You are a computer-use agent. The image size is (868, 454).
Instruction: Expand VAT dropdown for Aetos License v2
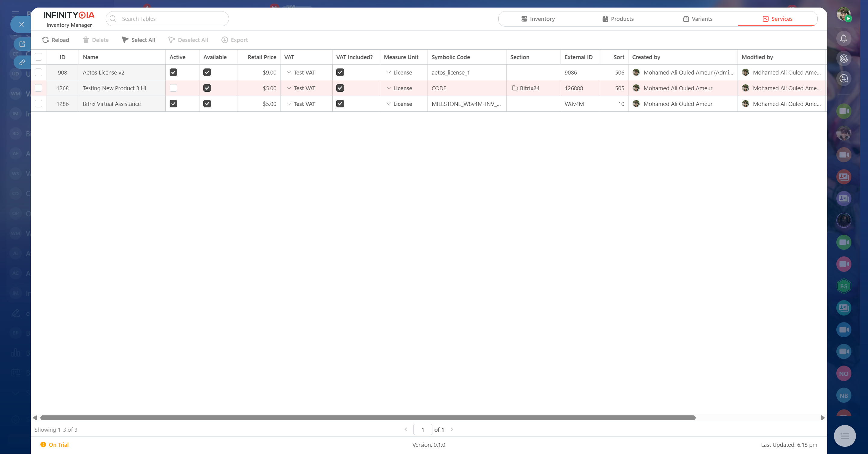click(289, 72)
